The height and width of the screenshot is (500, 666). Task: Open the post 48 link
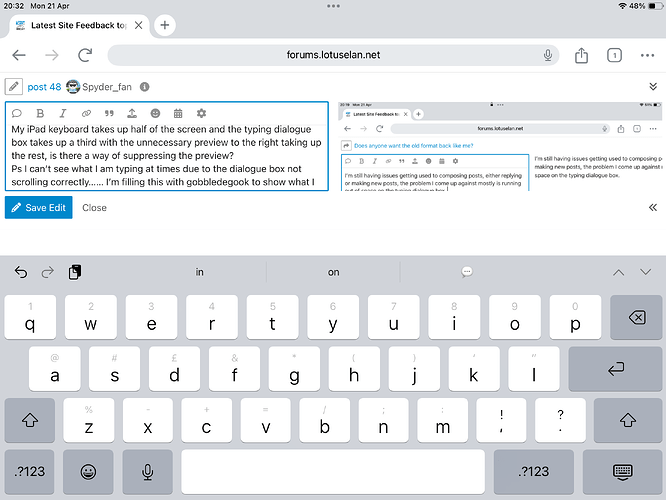click(44, 87)
